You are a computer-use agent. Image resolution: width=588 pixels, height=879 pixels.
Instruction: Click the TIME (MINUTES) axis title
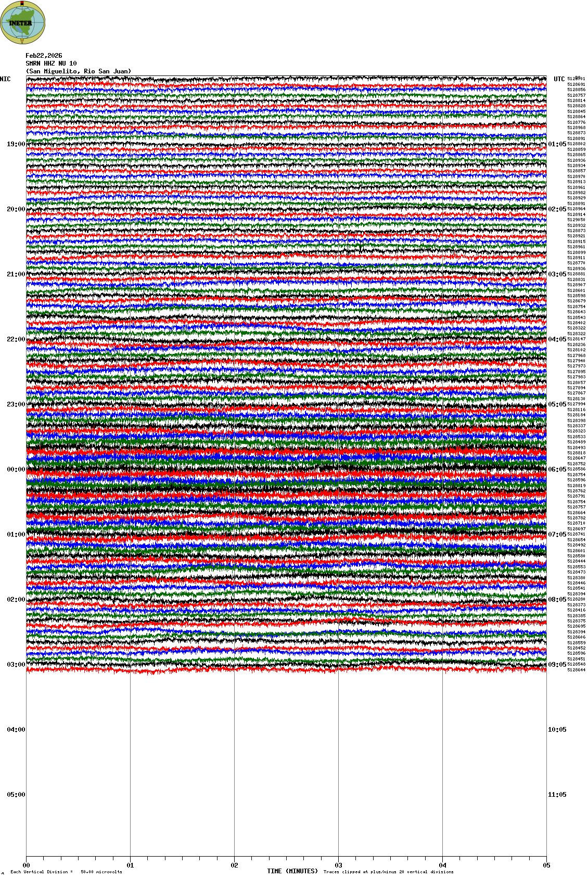(292, 871)
